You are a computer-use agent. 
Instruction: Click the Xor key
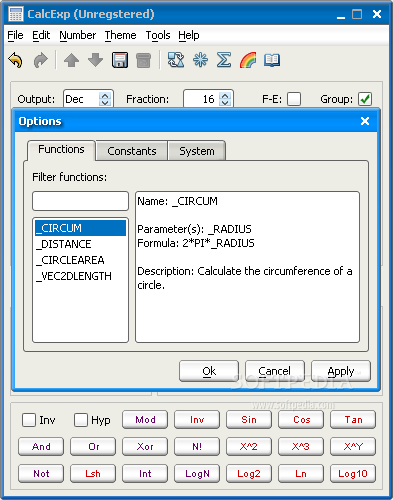145,447
